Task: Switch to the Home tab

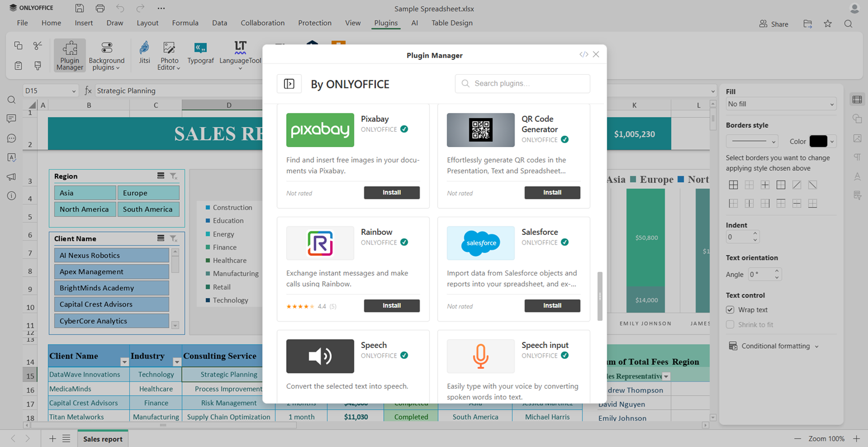Action: (51, 23)
